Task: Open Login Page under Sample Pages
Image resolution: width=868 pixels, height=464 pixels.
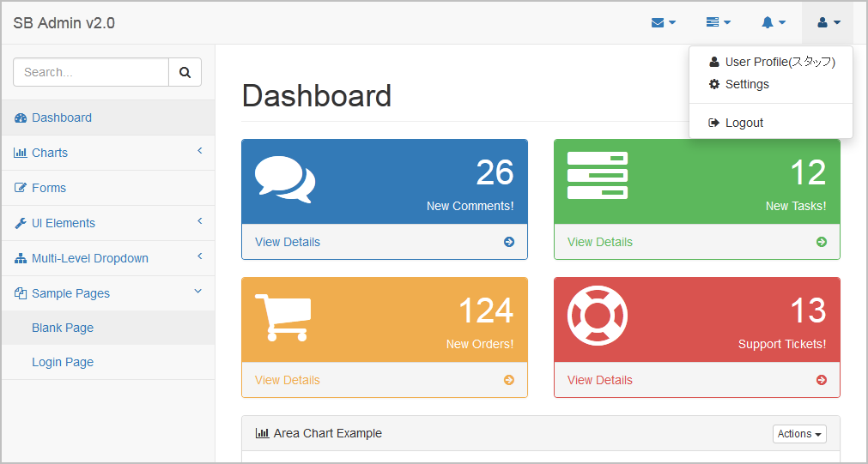Action: [108, 362]
